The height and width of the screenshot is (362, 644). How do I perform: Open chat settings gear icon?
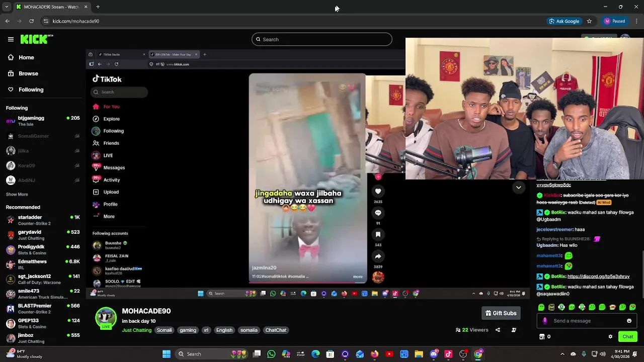(610, 337)
